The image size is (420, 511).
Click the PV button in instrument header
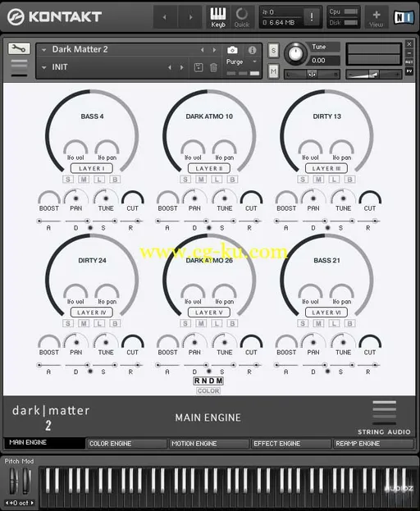coord(409,71)
